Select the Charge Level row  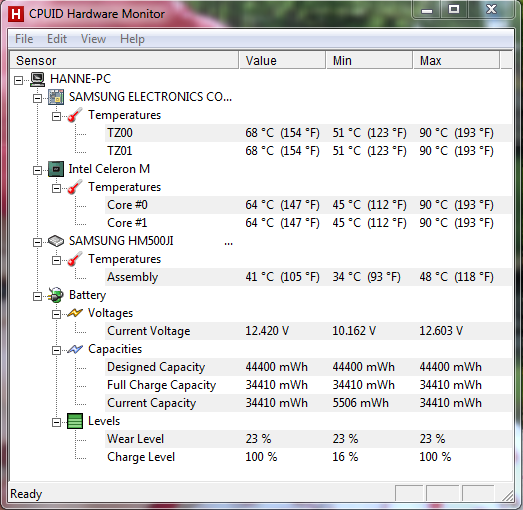[309, 457]
